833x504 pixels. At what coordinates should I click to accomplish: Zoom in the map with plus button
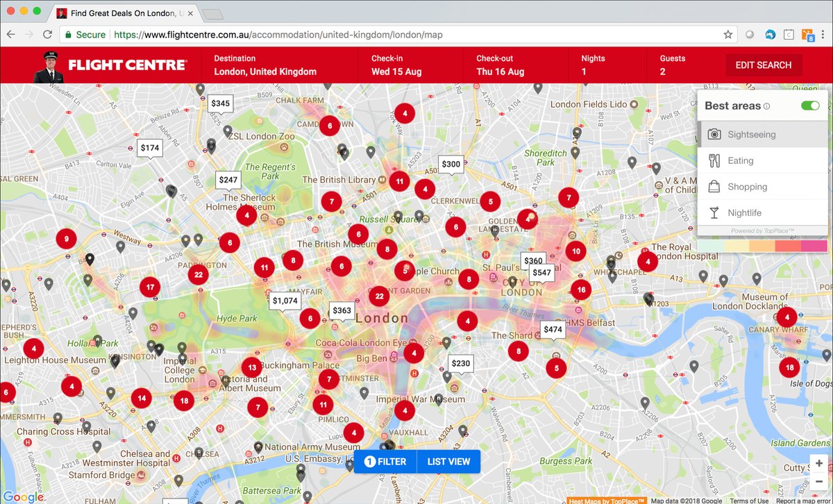[x=819, y=463]
